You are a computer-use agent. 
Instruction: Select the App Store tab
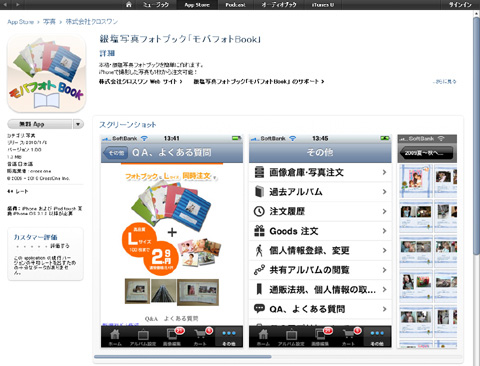point(197,5)
